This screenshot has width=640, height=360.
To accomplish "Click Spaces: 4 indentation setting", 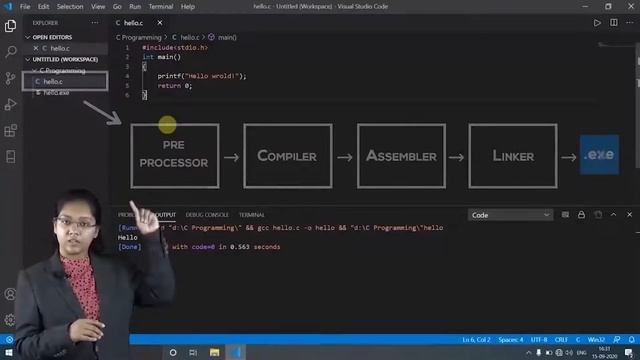I will [511, 340].
